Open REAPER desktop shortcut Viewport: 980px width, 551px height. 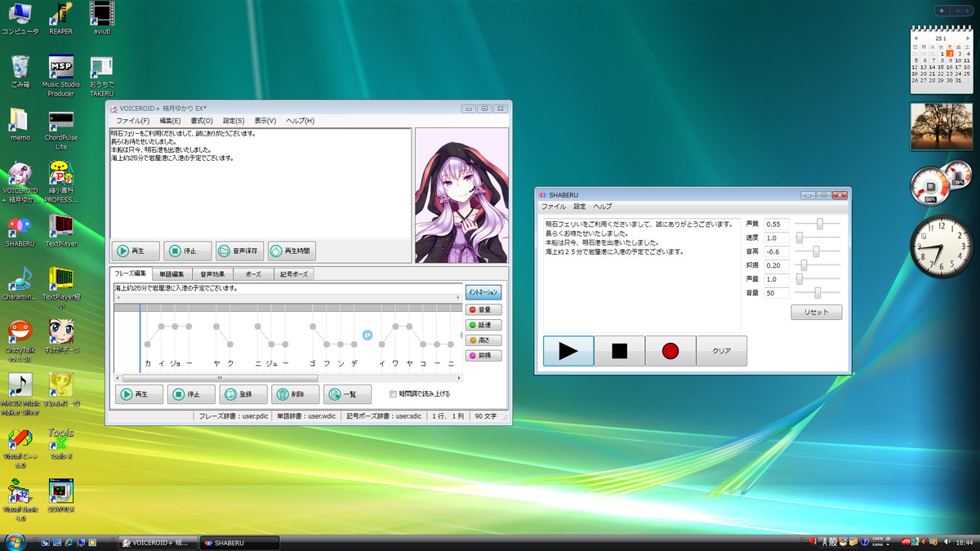coord(61,18)
